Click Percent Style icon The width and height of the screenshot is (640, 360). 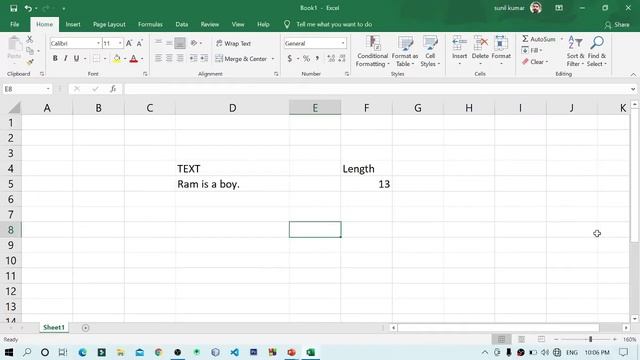306,59
